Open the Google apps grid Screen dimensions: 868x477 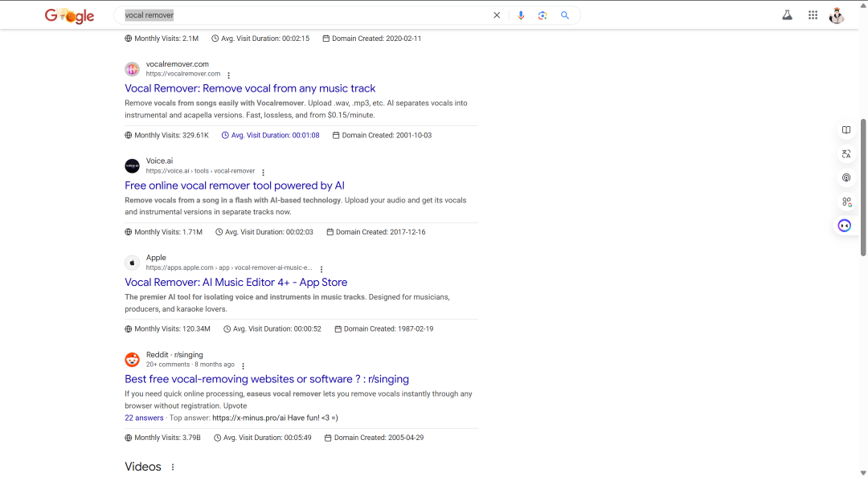click(x=813, y=15)
